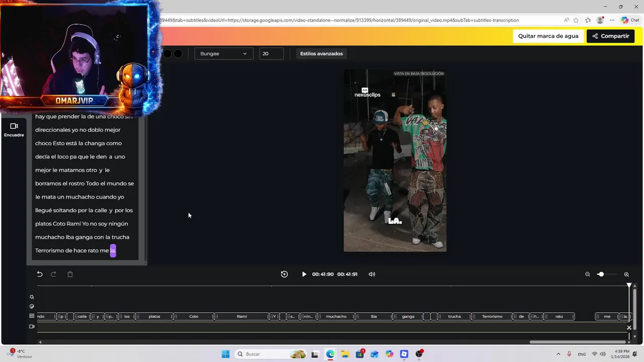Open the browser profile avatar
The image size is (644, 362).
[x=600, y=20]
